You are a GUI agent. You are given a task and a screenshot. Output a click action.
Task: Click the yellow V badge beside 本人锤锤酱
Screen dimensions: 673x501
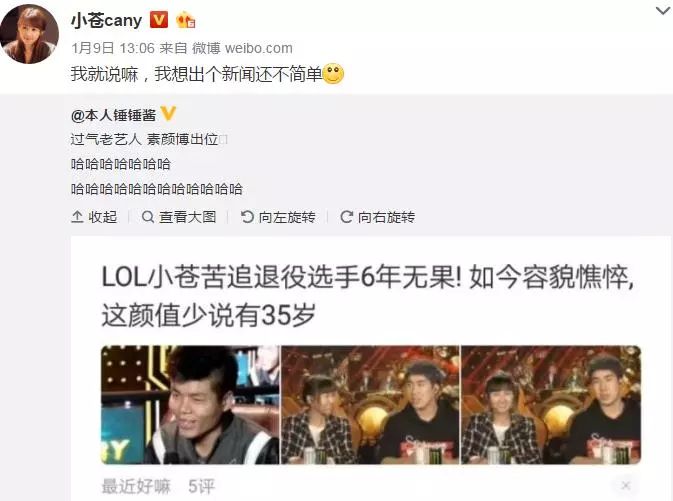click(168, 114)
